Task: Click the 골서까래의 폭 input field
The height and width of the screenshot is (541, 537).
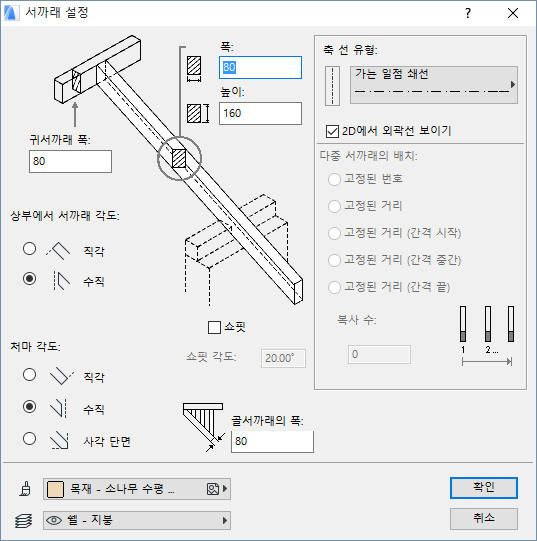Action: click(x=272, y=441)
